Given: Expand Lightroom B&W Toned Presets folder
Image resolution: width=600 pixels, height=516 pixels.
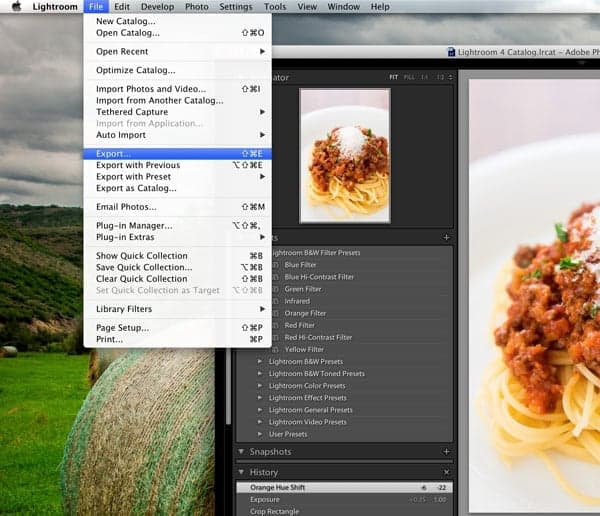Looking at the screenshot, I should [260, 374].
